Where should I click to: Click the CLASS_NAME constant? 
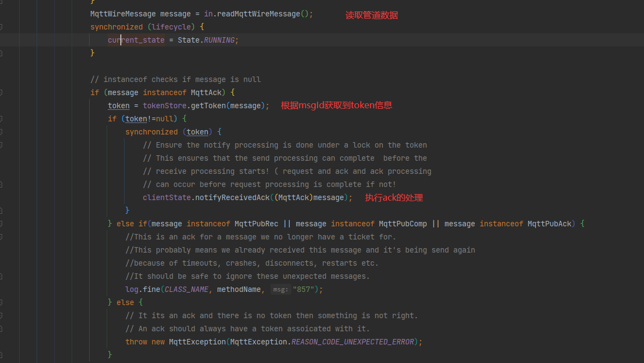tap(186, 290)
